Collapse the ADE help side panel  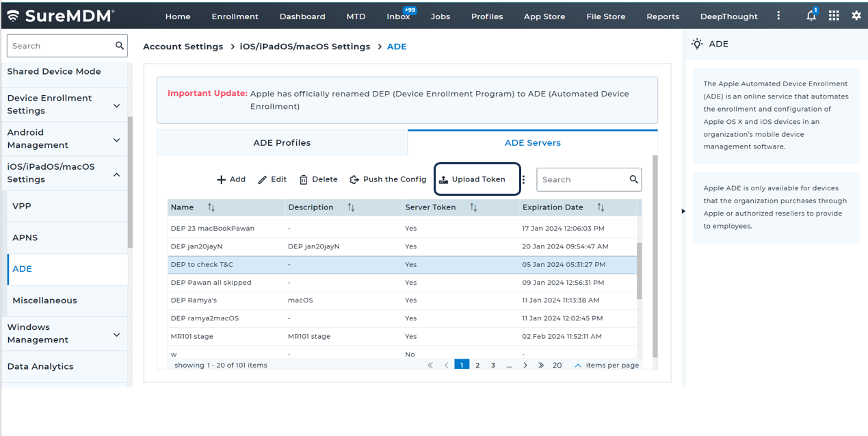683,211
